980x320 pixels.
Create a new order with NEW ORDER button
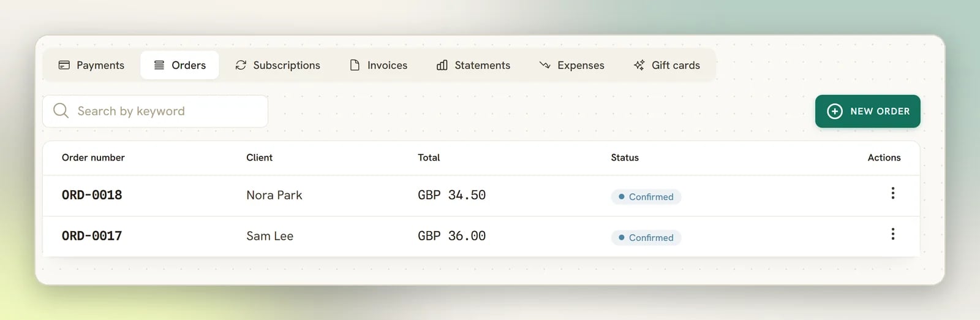[x=867, y=111]
